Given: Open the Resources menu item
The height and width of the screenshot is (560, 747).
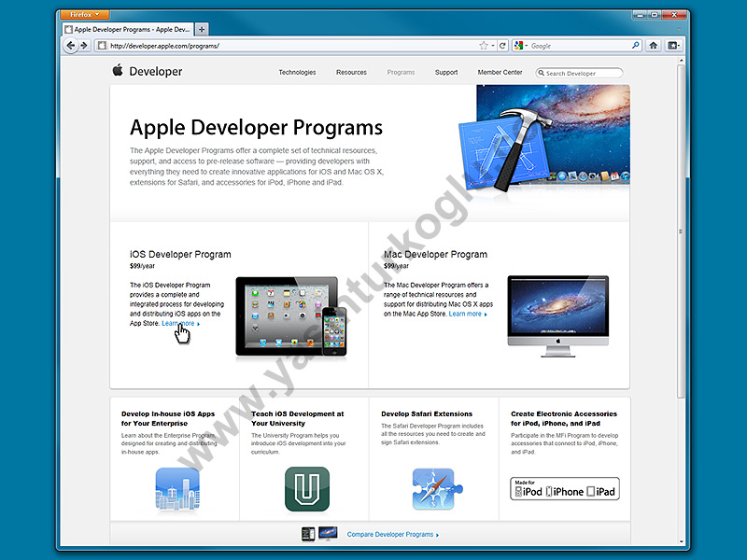Looking at the screenshot, I should coord(352,73).
